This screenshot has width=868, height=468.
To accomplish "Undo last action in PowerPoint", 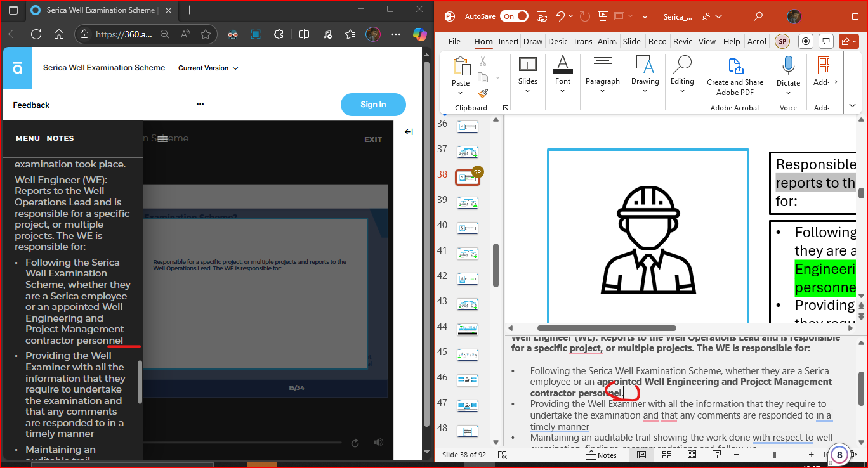I will point(560,16).
